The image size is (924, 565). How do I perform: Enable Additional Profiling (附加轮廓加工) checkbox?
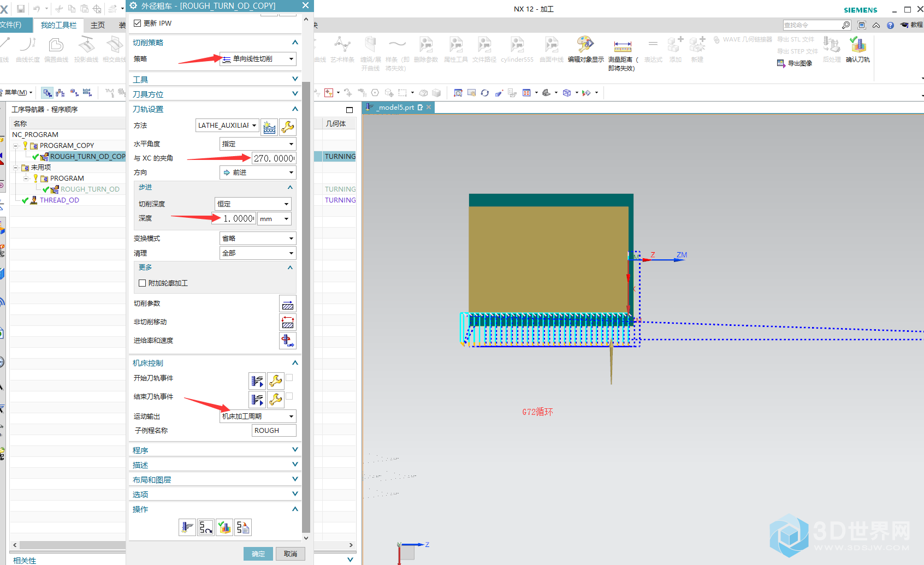tap(143, 283)
